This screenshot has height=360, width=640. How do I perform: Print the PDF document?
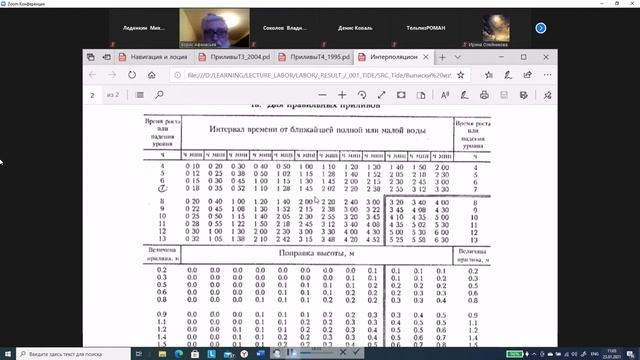[484, 95]
